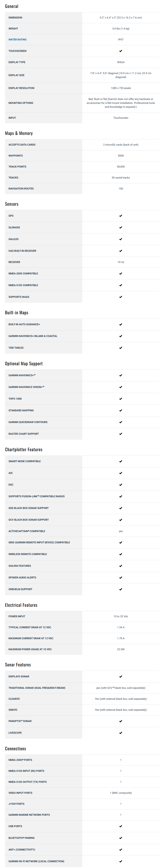The width and height of the screenshot is (160, 868).
Task: Click the 50,000 track points value
Action: 121,167
